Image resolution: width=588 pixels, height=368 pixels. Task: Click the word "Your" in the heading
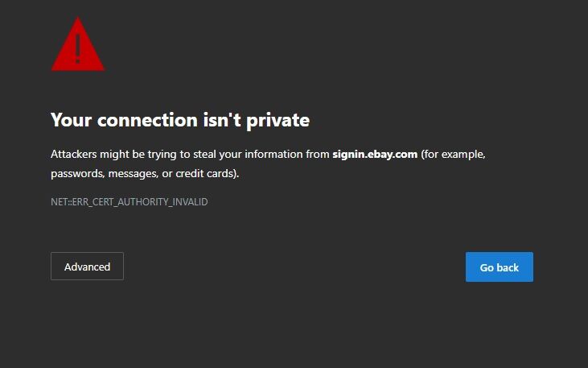pos(71,120)
